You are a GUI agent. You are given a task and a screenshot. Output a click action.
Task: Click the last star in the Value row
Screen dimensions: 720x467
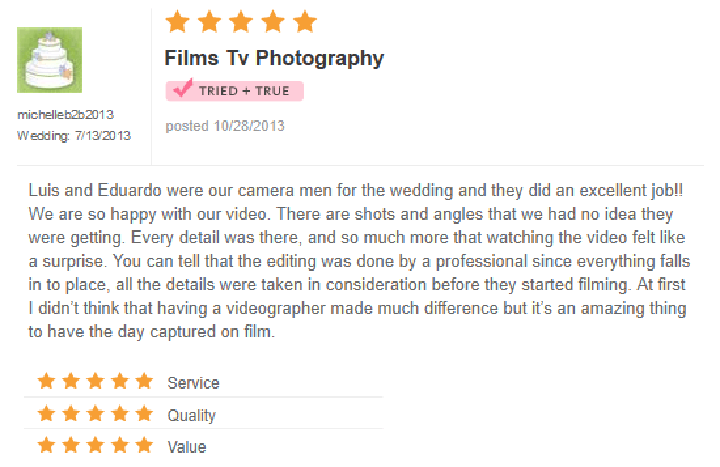point(144,445)
